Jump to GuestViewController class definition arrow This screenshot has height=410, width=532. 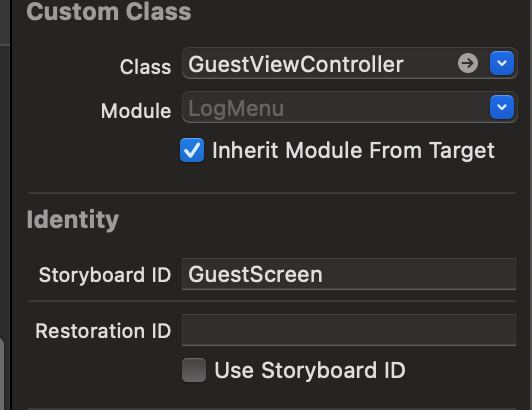pos(468,63)
